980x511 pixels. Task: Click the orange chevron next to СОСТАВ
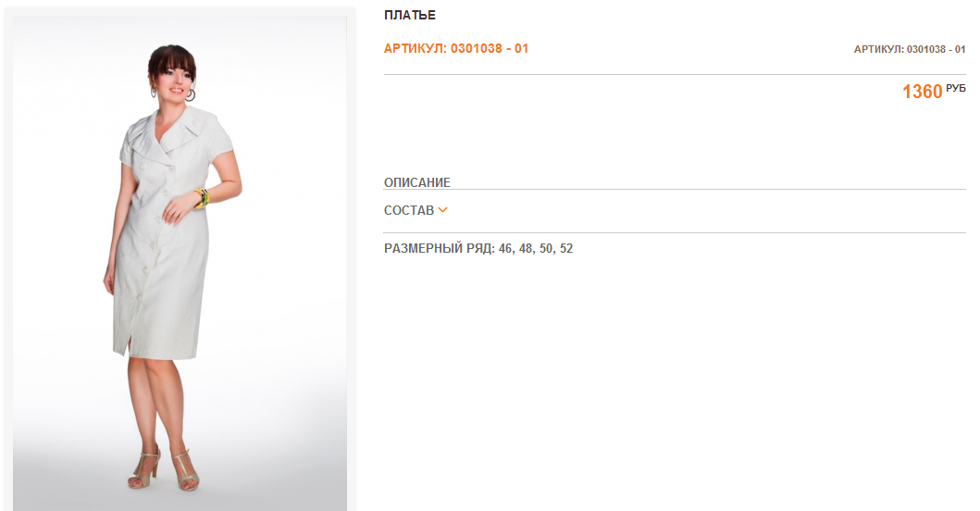442,210
